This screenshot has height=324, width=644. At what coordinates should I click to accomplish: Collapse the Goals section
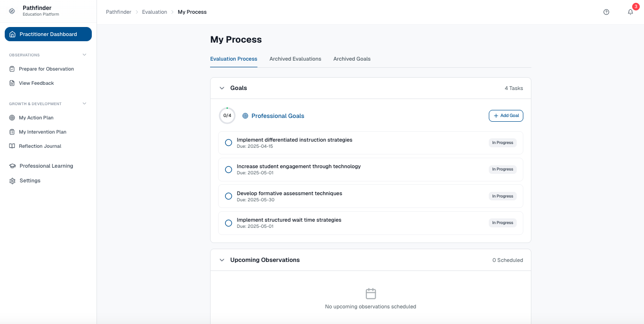coord(222,88)
